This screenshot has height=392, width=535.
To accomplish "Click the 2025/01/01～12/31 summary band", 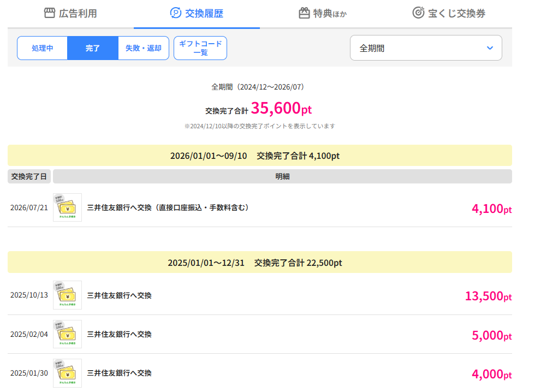I will point(260,263).
